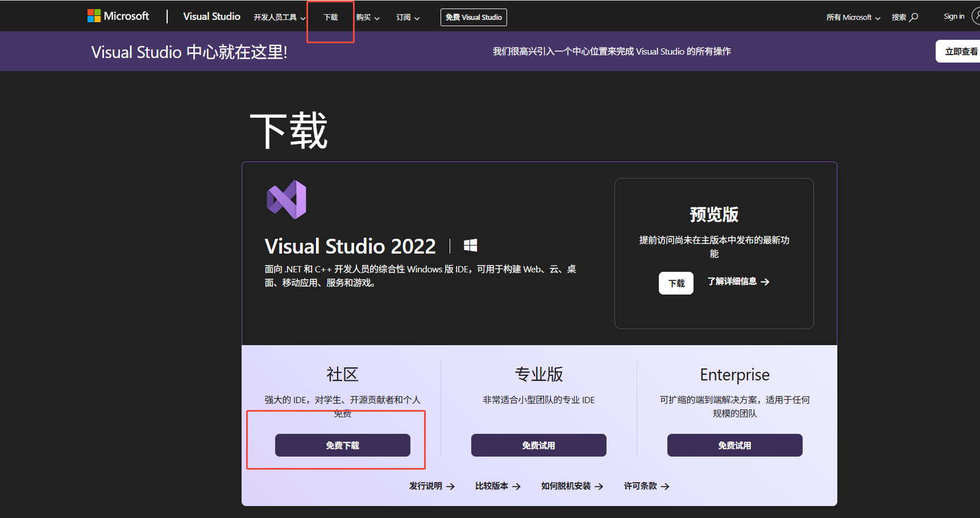Click the Visual Studio 2022 title text
Viewport: 980px width, 518px height.
tap(350, 246)
